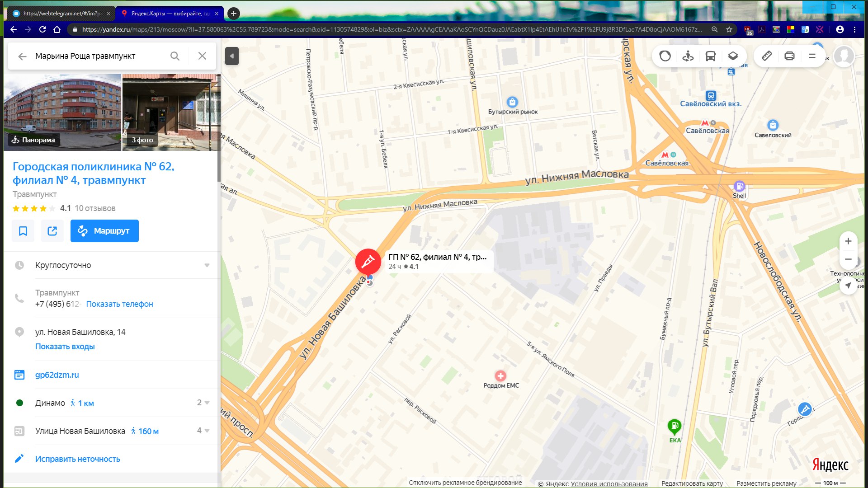The height and width of the screenshot is (488, 868).
Task: Expand Динамо metro stations list
Action: click(203, 403)
